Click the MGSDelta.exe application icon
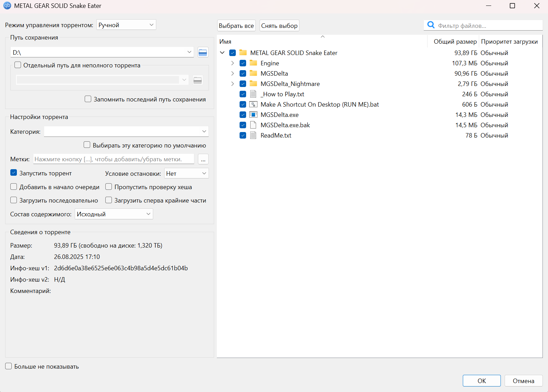This screenshot has height=392, width=548. 253,115
